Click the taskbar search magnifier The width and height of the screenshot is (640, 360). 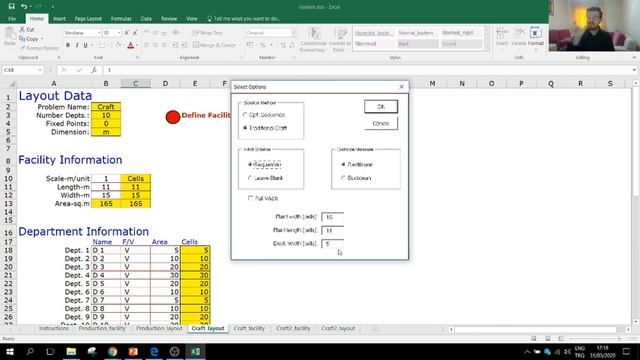[30, 351]
